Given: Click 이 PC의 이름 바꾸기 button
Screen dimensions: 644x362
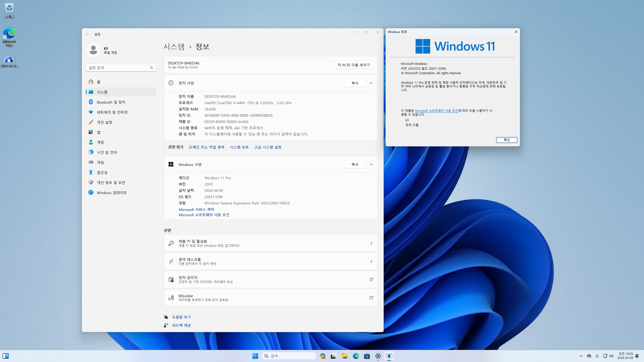Looking at the screenshot, I should (354, 65).
